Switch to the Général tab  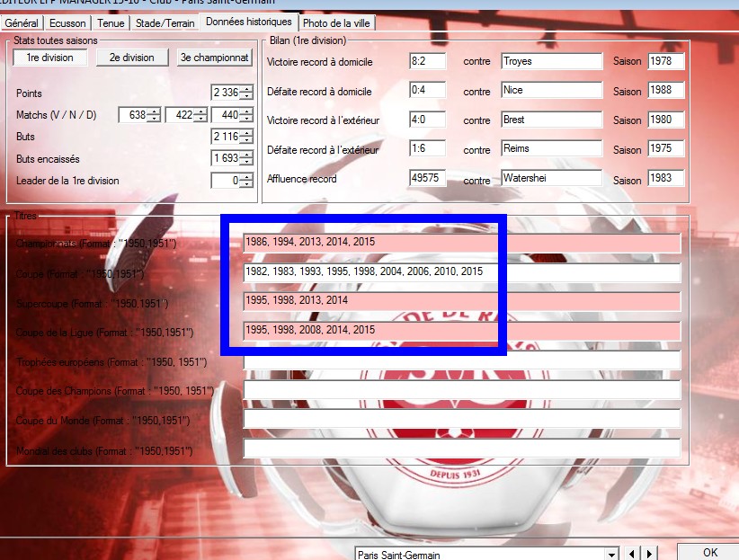(22, 23)
